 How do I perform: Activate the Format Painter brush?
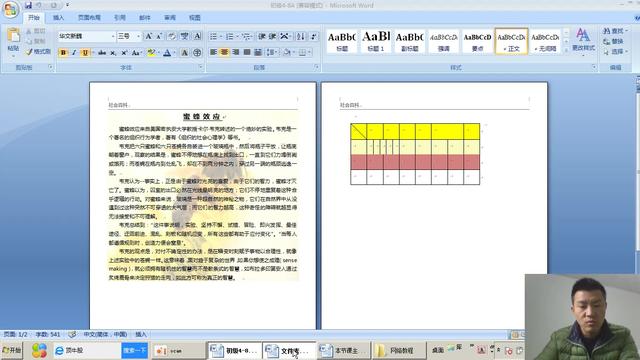click(38, 52)
